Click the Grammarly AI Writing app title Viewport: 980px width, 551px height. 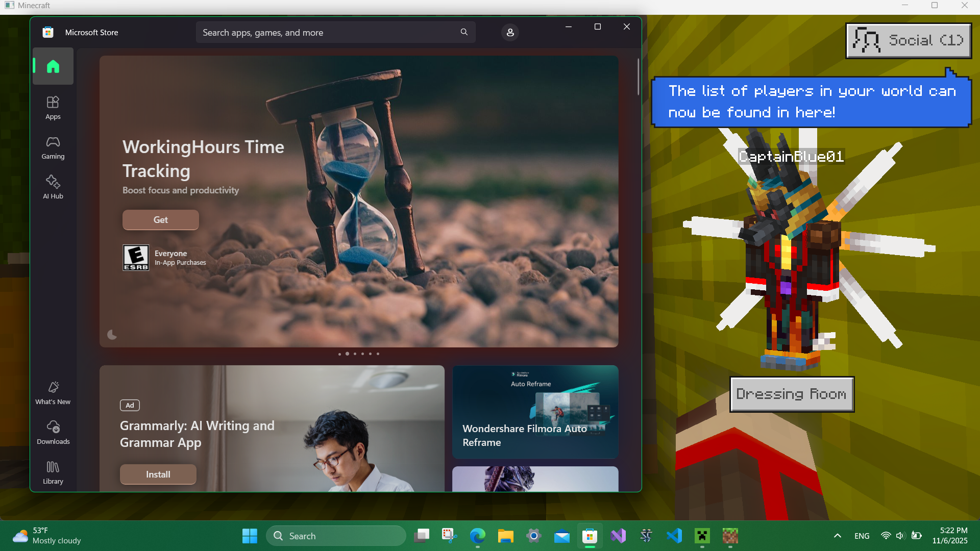(x=198, y=434)
